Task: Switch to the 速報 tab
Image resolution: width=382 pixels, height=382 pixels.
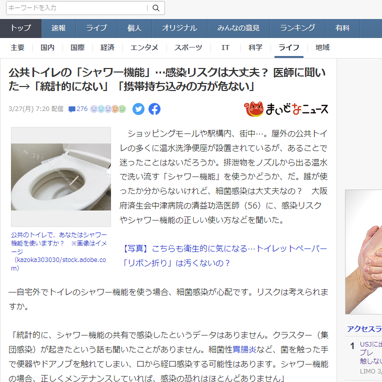Action: (59, 28)
